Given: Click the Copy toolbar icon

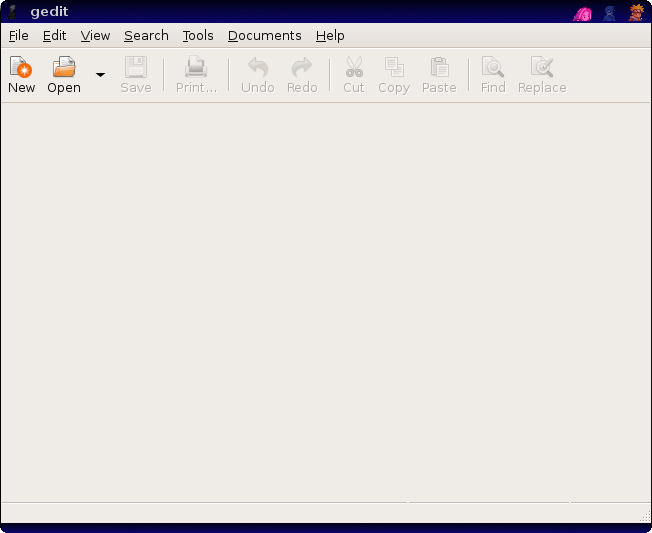Looking at the screenshot, I should (x=394, y=67).
